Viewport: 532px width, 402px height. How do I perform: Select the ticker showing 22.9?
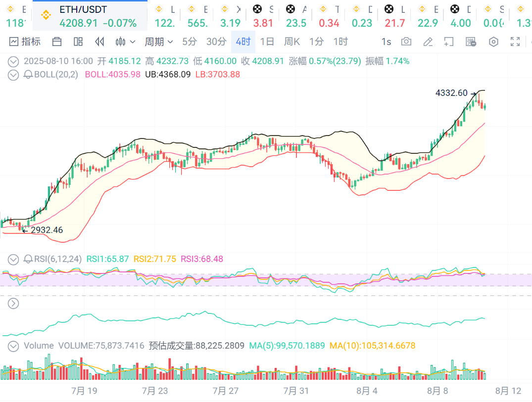(x=428, y=16)
